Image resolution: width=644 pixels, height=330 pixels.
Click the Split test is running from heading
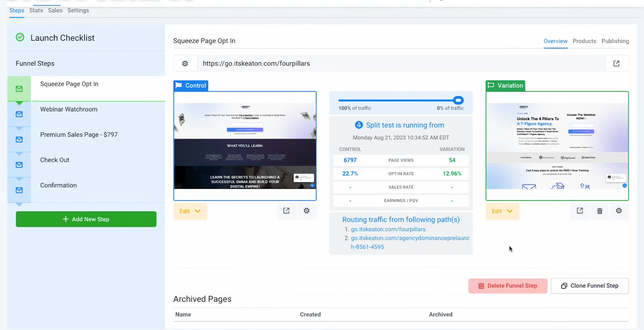coord(405,125)
